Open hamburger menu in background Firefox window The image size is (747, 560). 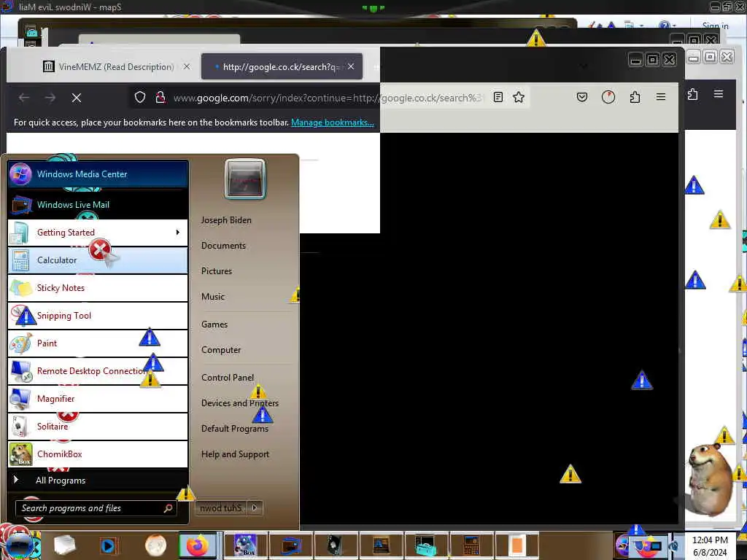coord(719,94)
